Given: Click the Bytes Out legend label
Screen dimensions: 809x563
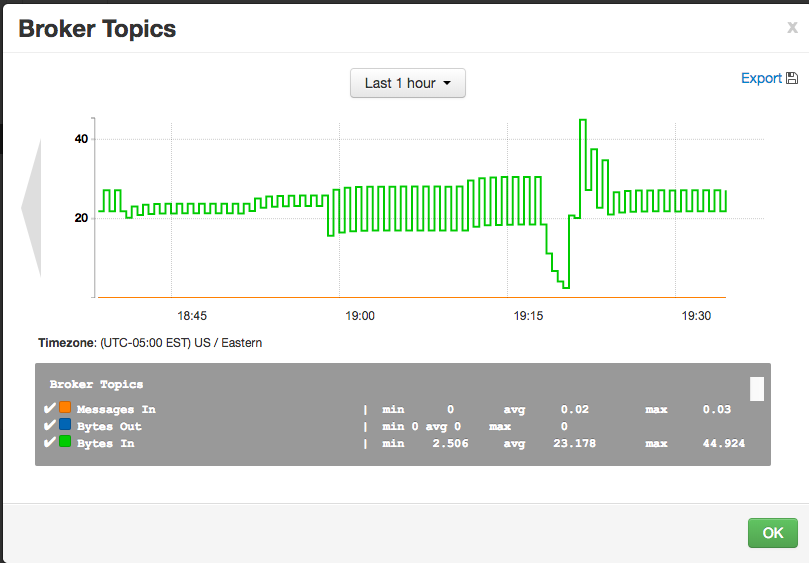Looking at the screenshot, I should tap(109, 426).
